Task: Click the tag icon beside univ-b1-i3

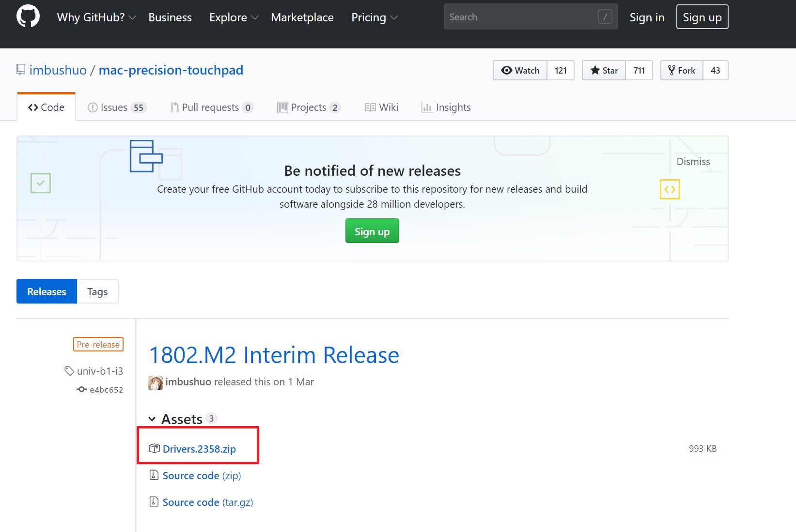Action: (x=69, y=371)
